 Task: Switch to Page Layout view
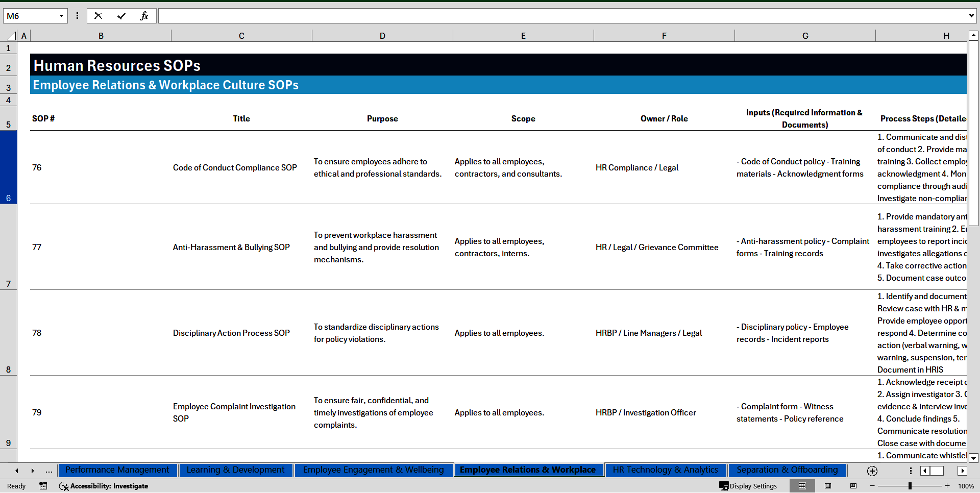coord(828,486)
